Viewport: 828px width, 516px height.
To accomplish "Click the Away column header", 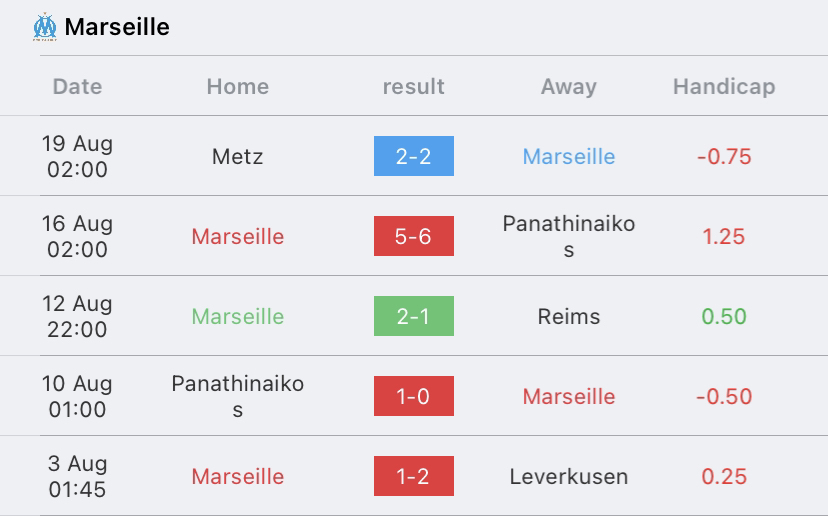I will (569, 86).
